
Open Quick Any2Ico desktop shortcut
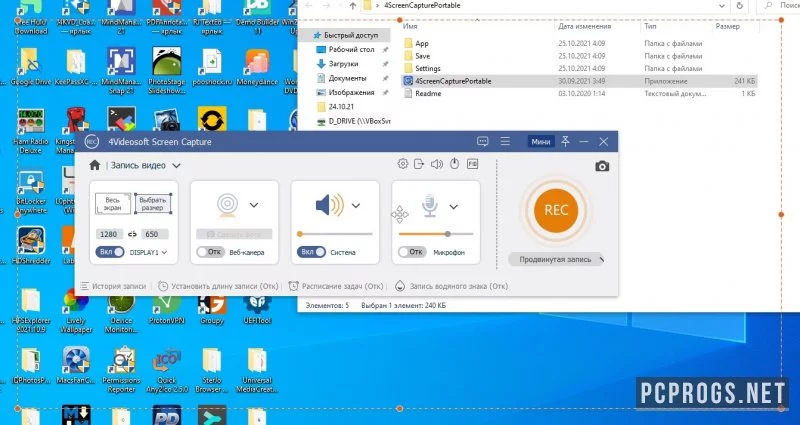click(167, 370)
